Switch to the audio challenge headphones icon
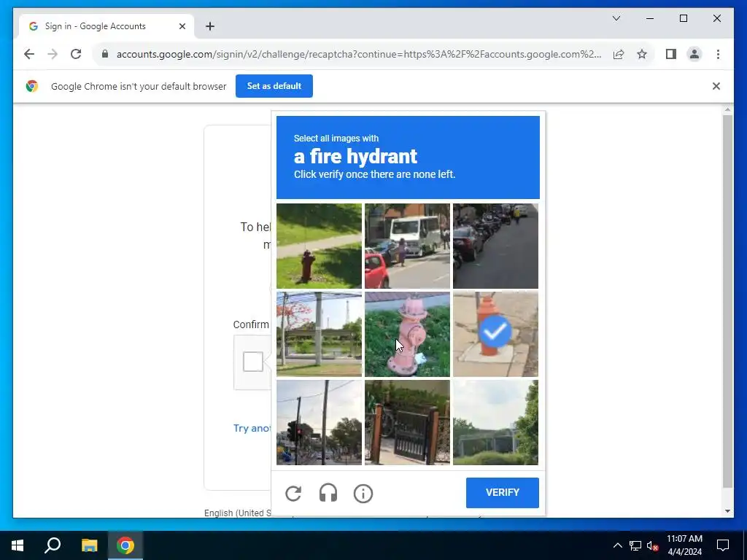The height and width of the screenshot is (560, 747). pos(328,494)
